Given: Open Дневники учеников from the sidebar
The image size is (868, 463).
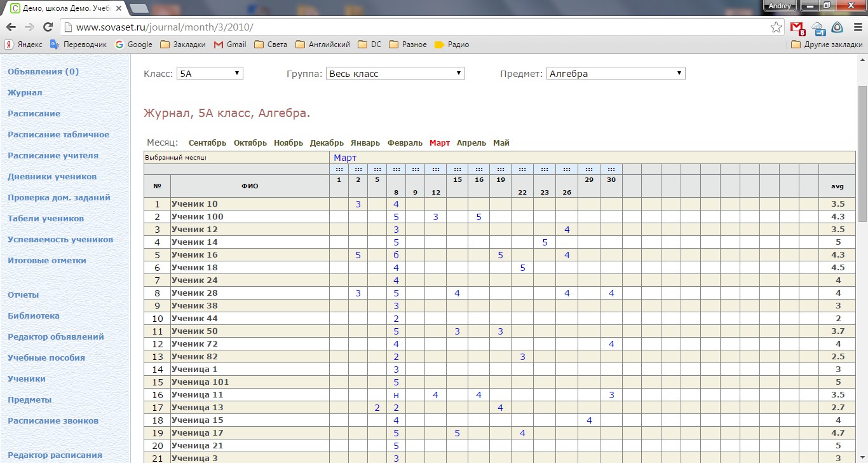Looking at the screenshot, I should (52, 177).
